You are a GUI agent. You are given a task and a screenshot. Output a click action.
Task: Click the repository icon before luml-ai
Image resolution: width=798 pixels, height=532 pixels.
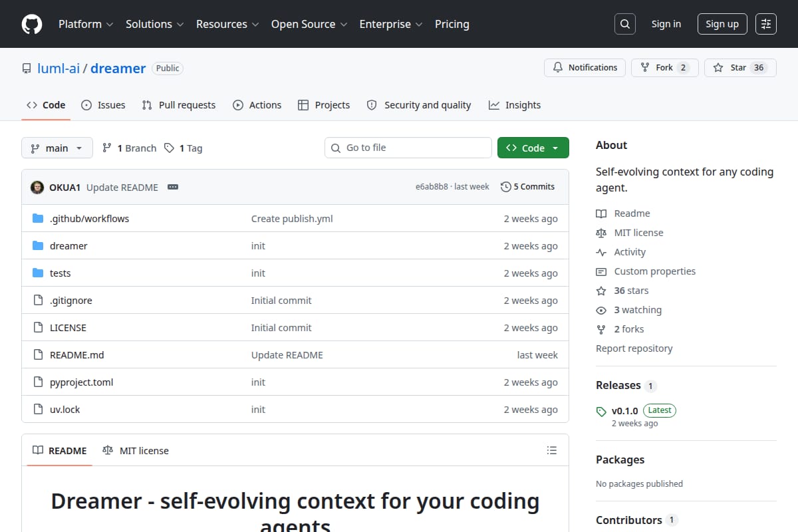coord(27,68)
